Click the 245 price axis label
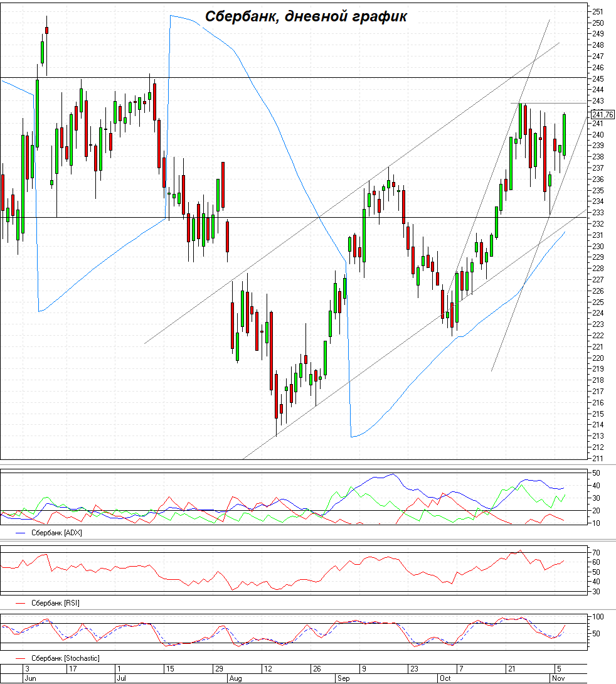The width and height of the screenshot is (616, 684). pyautogui.click(x=598, y=79)
